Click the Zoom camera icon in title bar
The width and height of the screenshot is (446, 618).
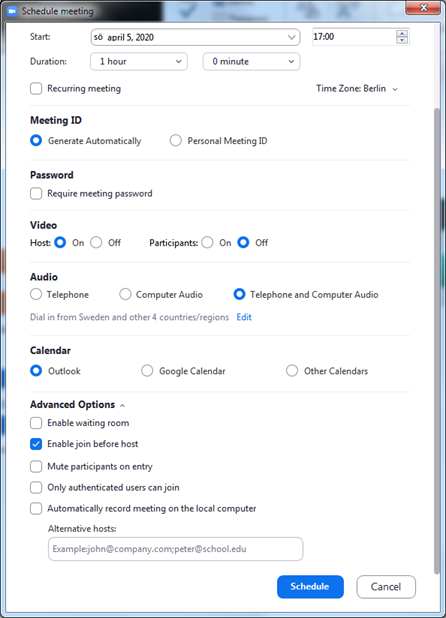(12, 11)
